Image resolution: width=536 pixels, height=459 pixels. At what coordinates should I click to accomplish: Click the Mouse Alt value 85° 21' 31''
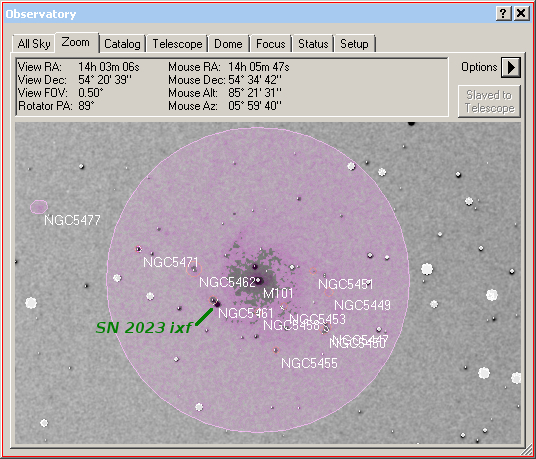(255, 93)
